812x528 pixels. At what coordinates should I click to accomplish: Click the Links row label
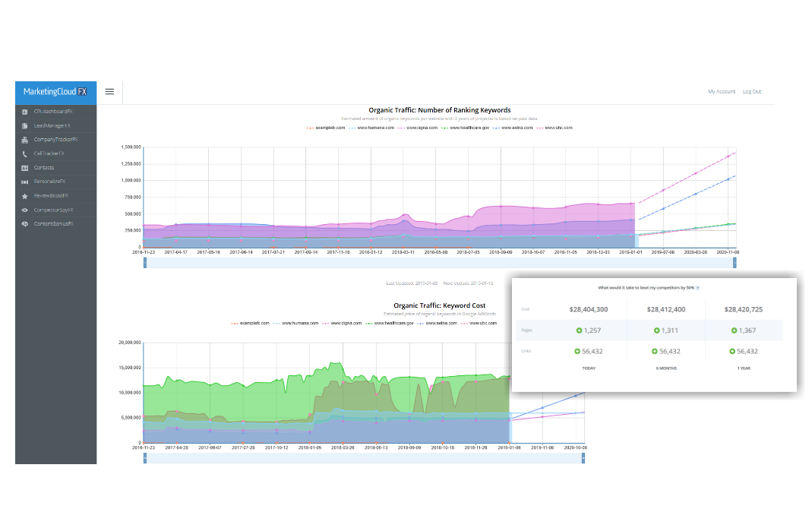(x=526, y=351)
